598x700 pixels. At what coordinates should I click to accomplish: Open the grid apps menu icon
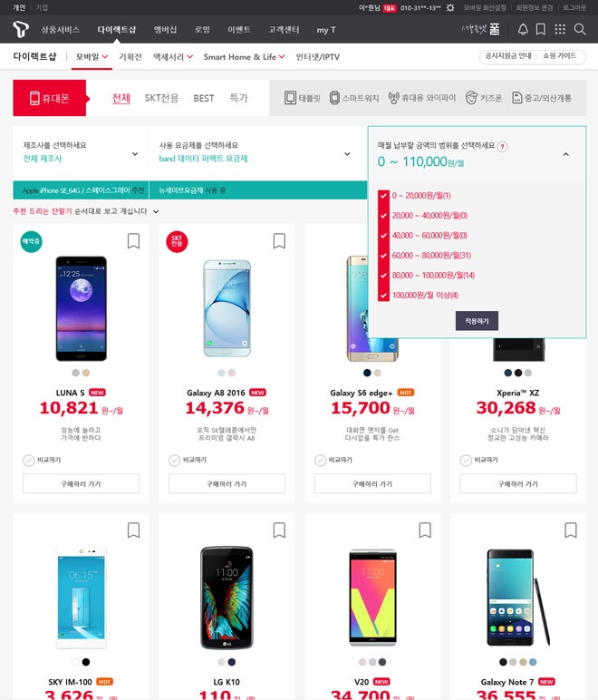[x=560, y=29]
